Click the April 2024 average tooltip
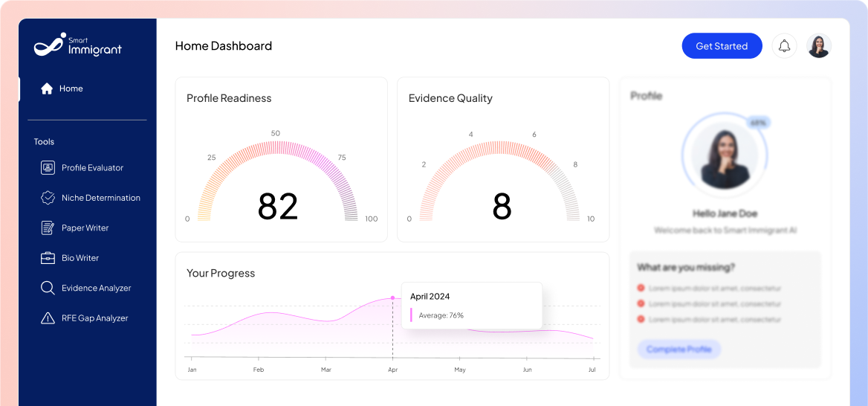This screenshot has height=406, width=868. point(471,306)
